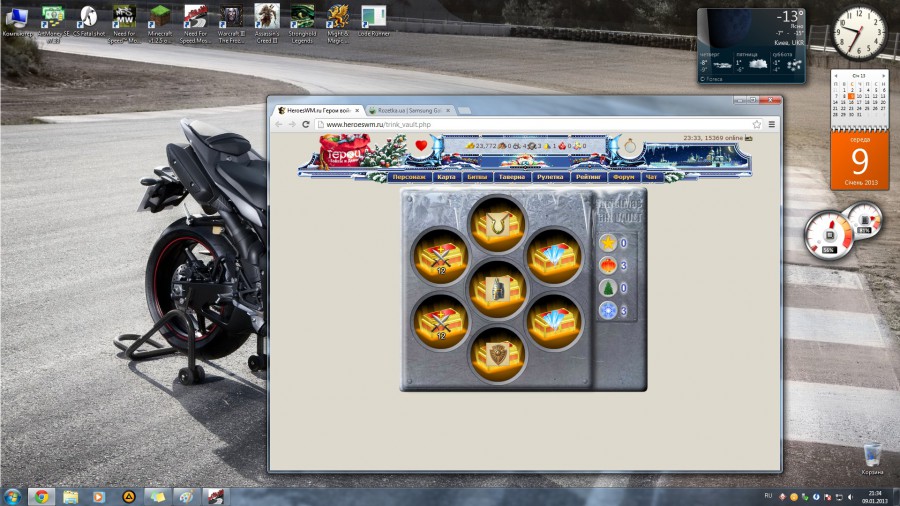
Task: Select the Minecraft desktop shortcut
Action: click(x=160, y=24)
